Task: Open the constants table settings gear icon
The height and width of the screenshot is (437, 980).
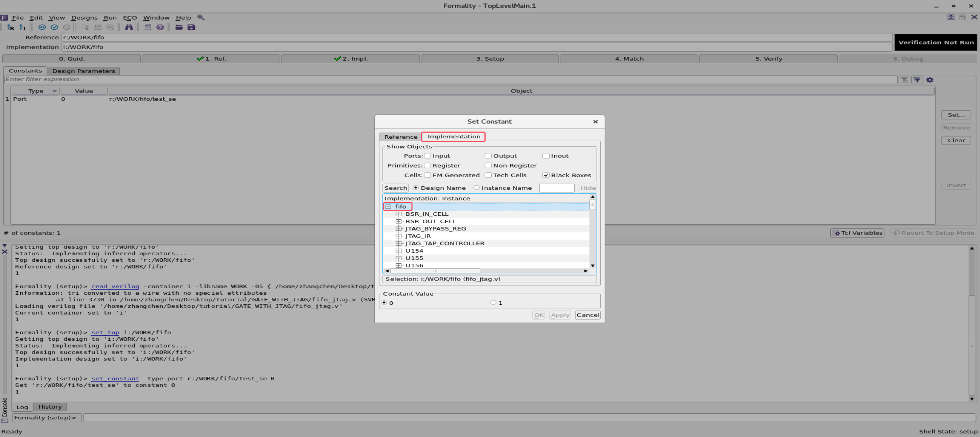Action: click(930, 79)
